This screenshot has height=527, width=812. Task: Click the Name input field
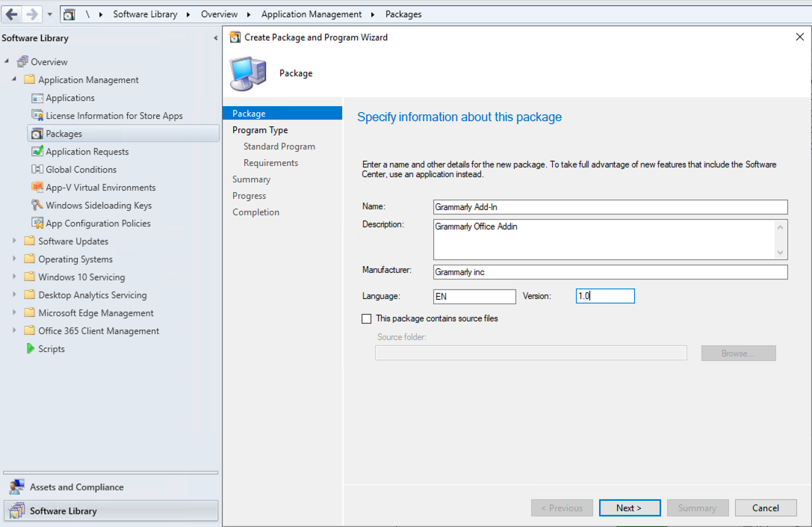610,207
